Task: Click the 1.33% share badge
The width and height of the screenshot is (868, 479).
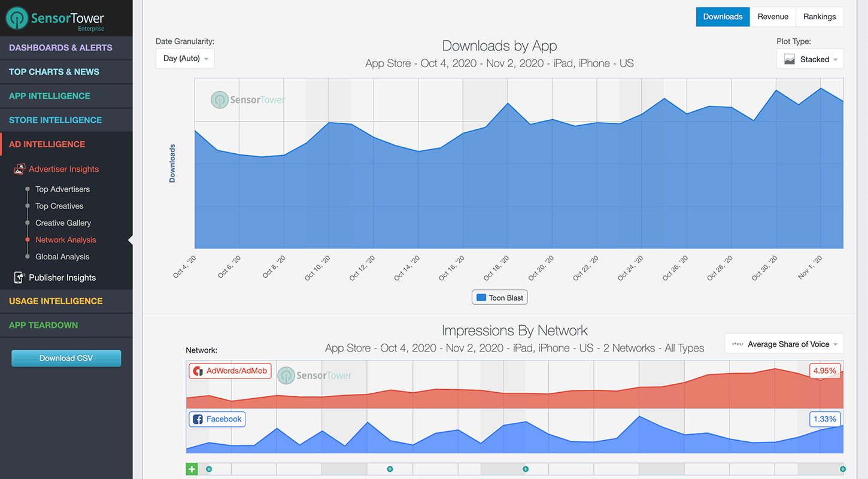Action: click(x=825, y=419)
